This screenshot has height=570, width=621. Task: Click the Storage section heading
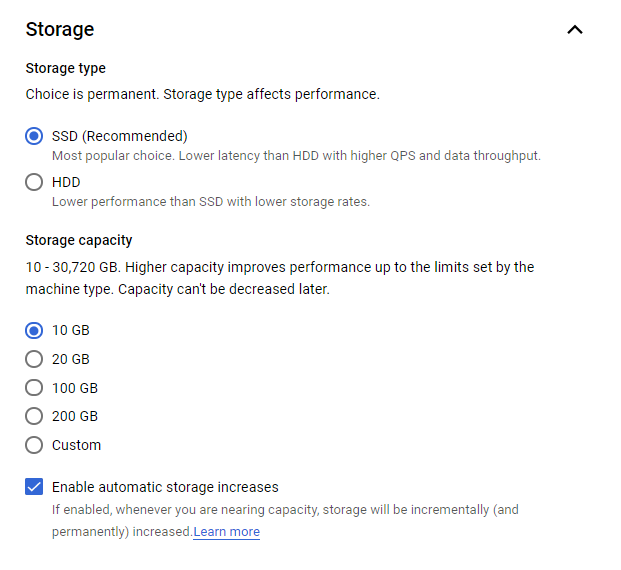[x=60, y=29]
